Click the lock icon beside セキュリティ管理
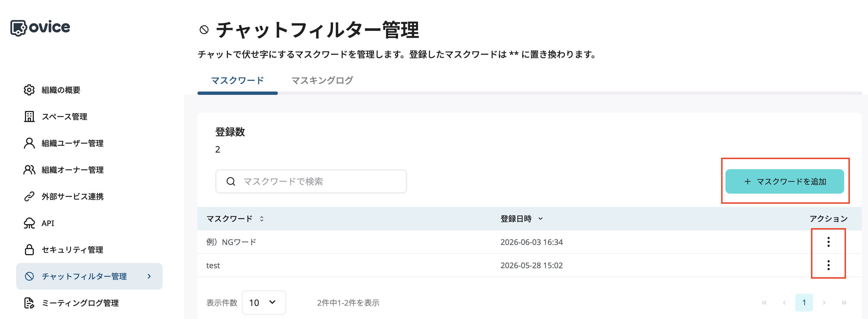868x319 pixels. pos(29,250)
